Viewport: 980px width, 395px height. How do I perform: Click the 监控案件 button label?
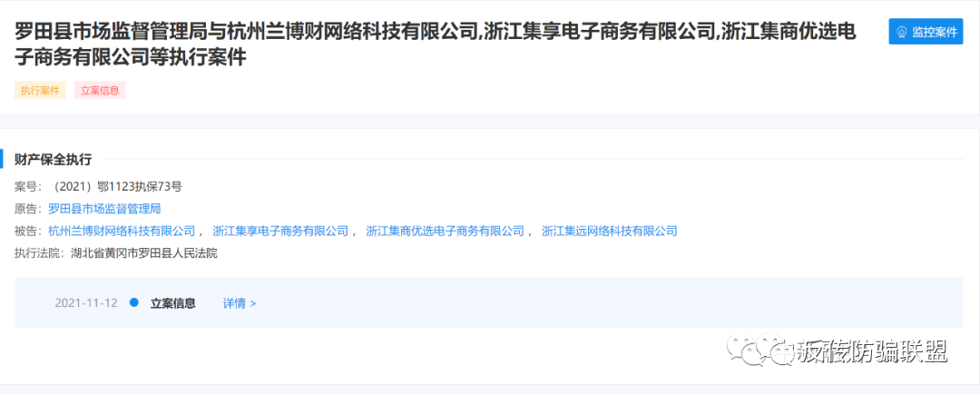[x=935, y=32]
